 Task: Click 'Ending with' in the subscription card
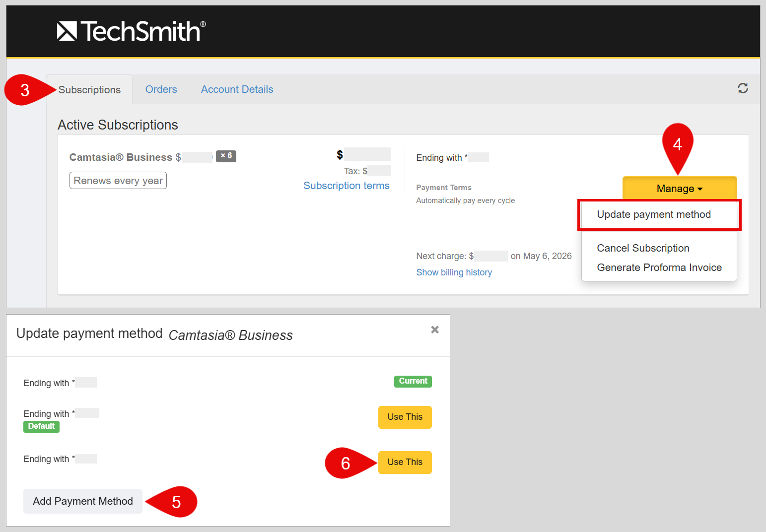coord(439,158)
